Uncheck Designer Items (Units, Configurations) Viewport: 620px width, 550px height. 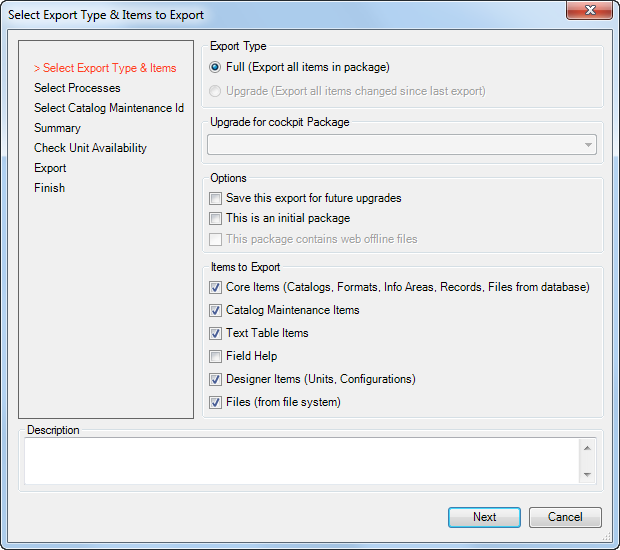click(x=215, y=380)
